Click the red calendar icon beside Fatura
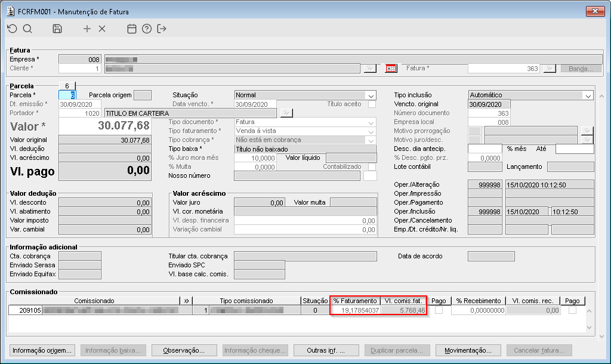This screenshot has height=364, width=611. (391, 69)
